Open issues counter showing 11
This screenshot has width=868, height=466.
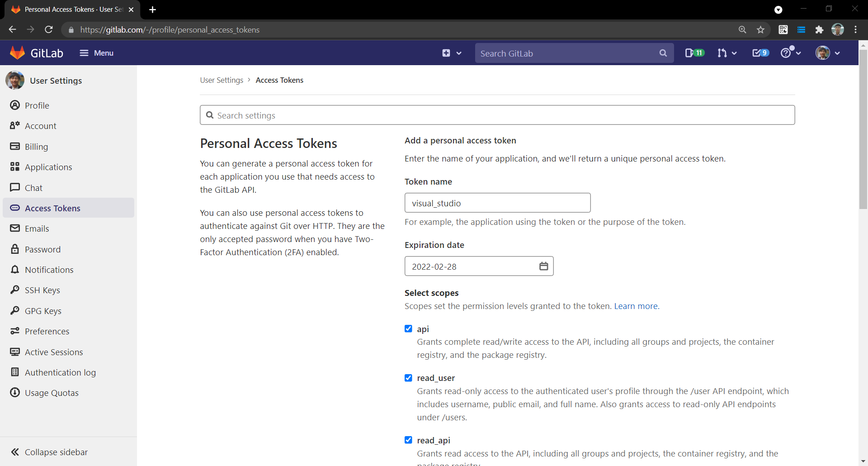point(695,53)
